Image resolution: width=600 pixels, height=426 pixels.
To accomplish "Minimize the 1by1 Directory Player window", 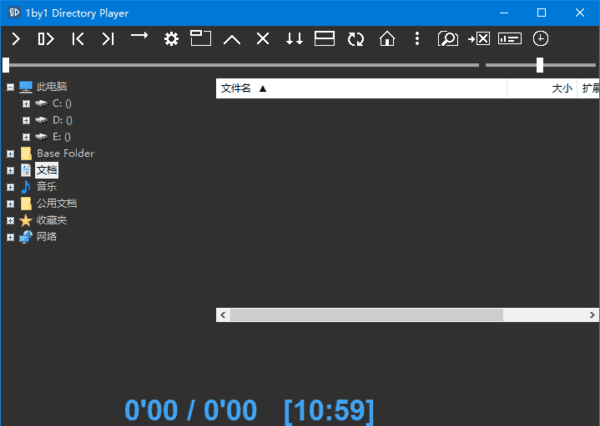I will tap(504, 13).
